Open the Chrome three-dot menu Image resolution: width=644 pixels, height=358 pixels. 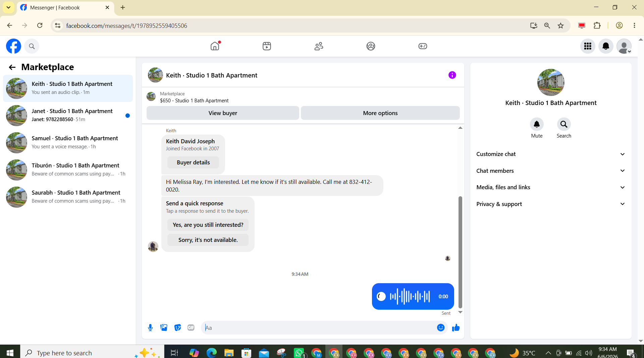coord(634,25)
